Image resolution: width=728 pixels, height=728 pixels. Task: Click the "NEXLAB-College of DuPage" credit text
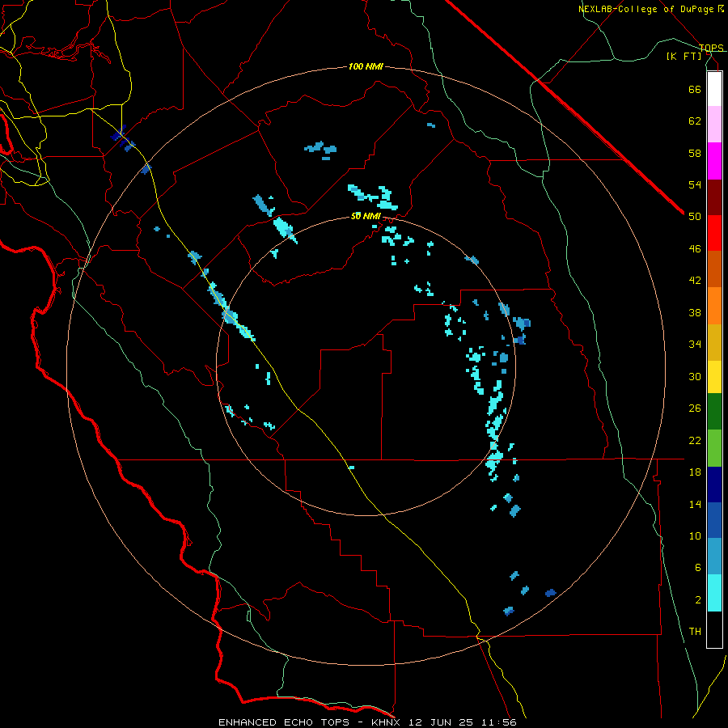pos(647,9)
